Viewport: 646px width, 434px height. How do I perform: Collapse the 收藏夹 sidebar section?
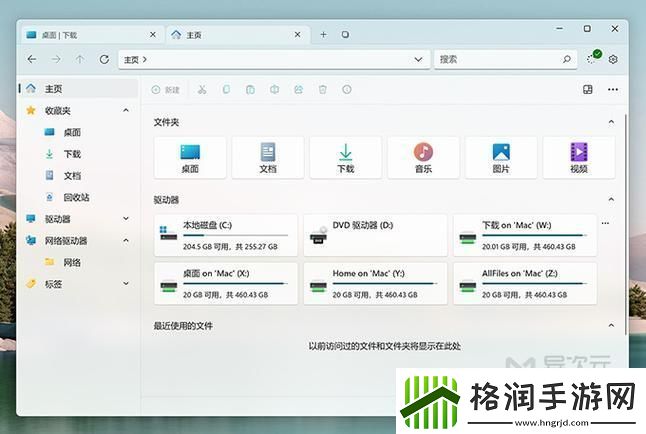(x=126, y=110)
